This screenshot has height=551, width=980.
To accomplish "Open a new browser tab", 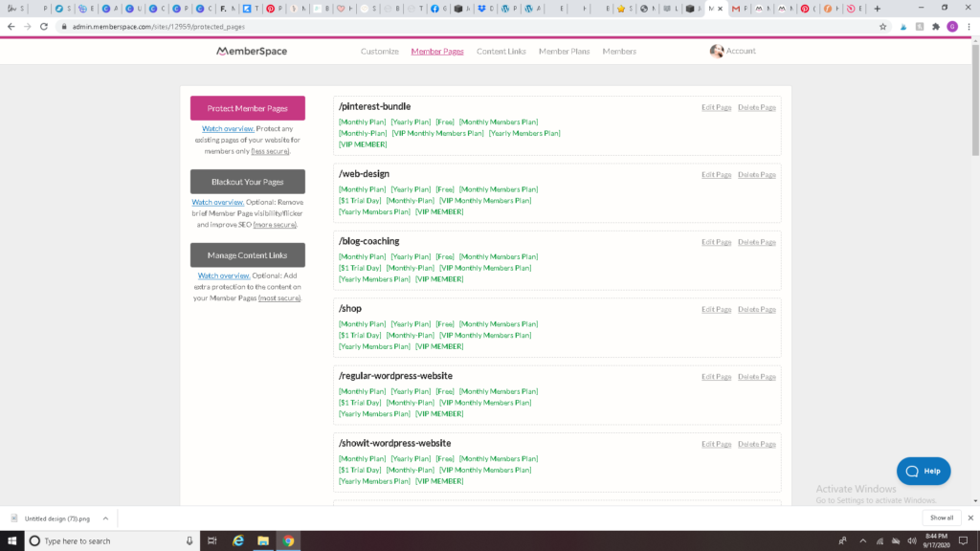I will coord(877,9).
